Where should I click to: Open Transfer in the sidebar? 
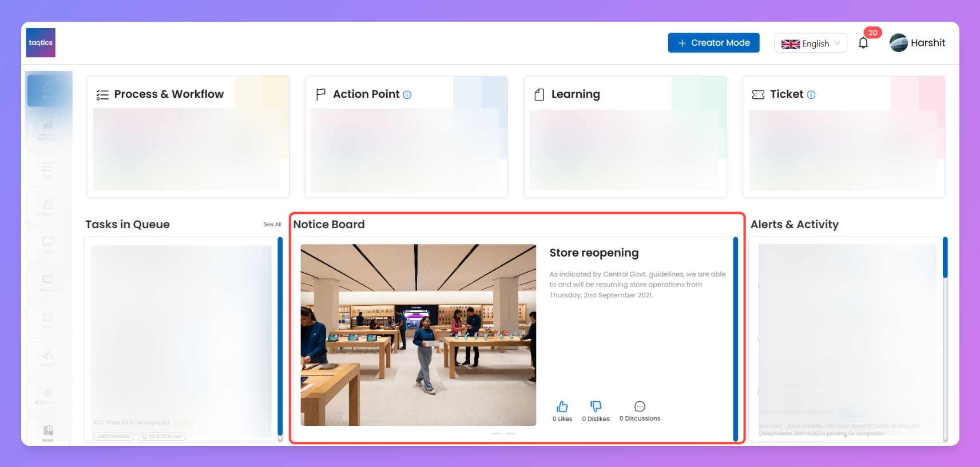[x=48, y=358]
